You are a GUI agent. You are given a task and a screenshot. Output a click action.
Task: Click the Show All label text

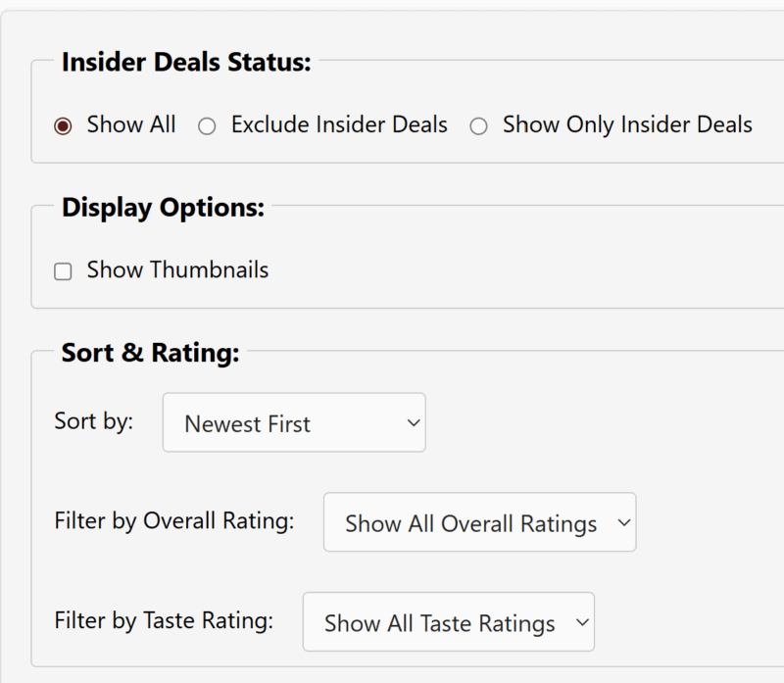[131, 125]
